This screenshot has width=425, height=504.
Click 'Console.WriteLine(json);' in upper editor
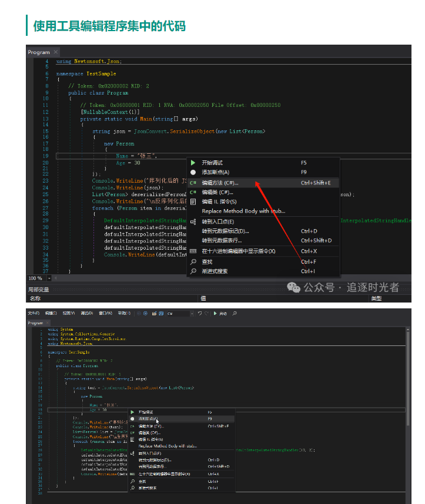(128, 187)
